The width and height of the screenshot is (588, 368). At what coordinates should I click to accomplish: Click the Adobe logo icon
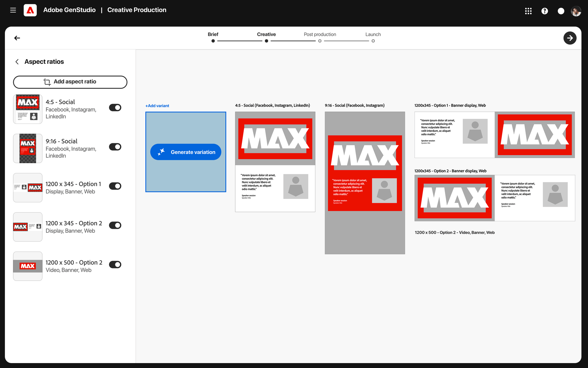click(x=30, y=10)
